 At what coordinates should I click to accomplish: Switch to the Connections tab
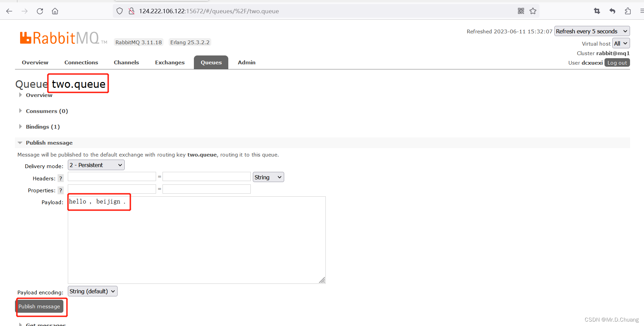coord(81,63)
